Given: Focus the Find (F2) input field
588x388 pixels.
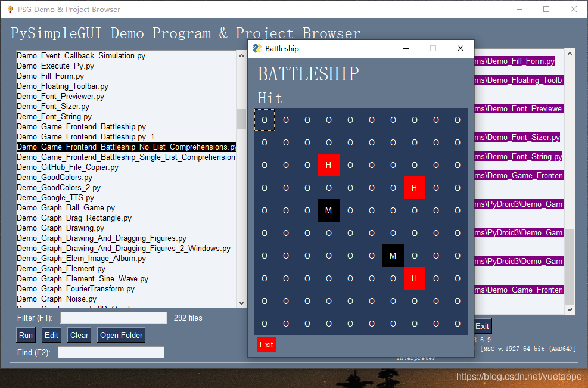Looking at the screenshot, I should tap(111, 352).
